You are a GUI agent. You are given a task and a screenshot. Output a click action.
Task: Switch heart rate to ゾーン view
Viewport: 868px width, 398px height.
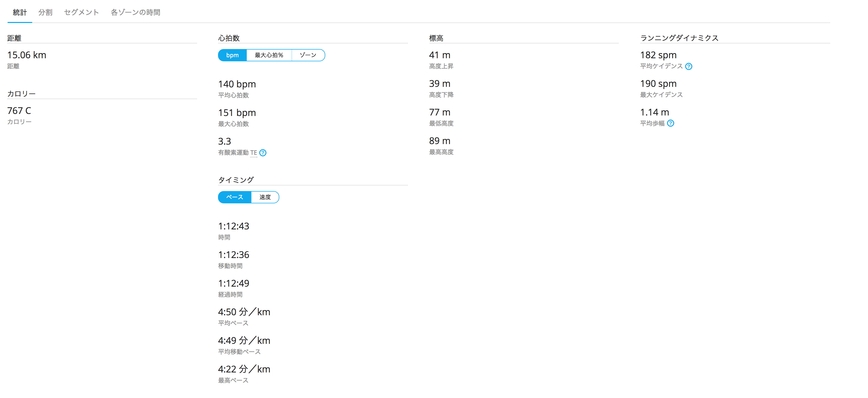(308, 55)
